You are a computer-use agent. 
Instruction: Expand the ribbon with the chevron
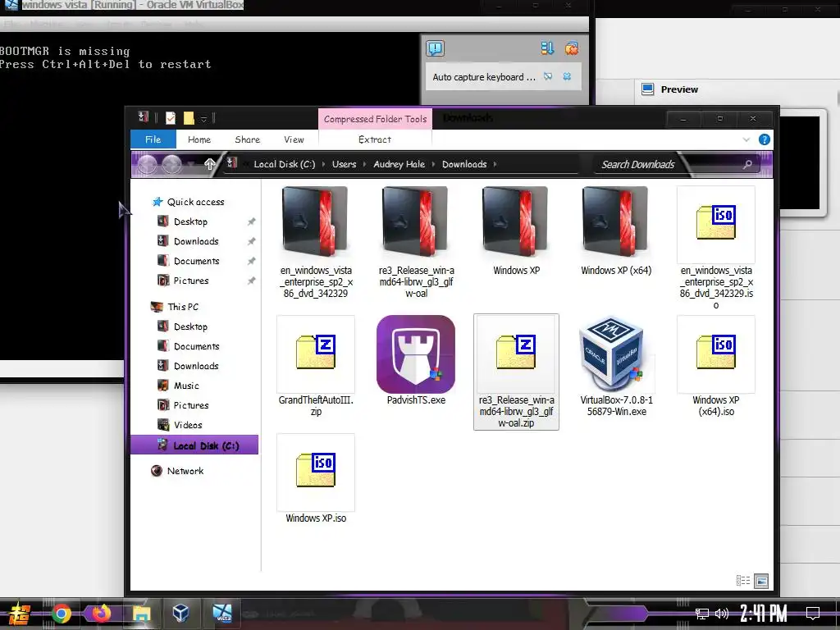746,139
